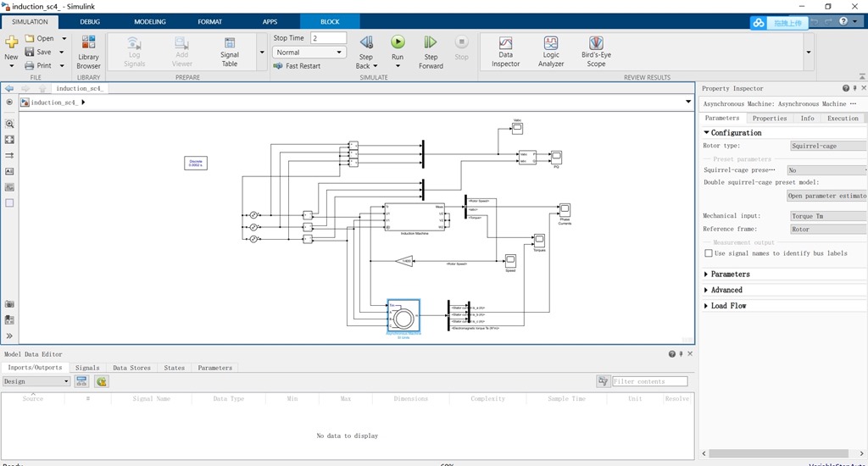The image size is (868, 466).
Task: Click Open parameter estimator button
Action: [x=827, y=196]
